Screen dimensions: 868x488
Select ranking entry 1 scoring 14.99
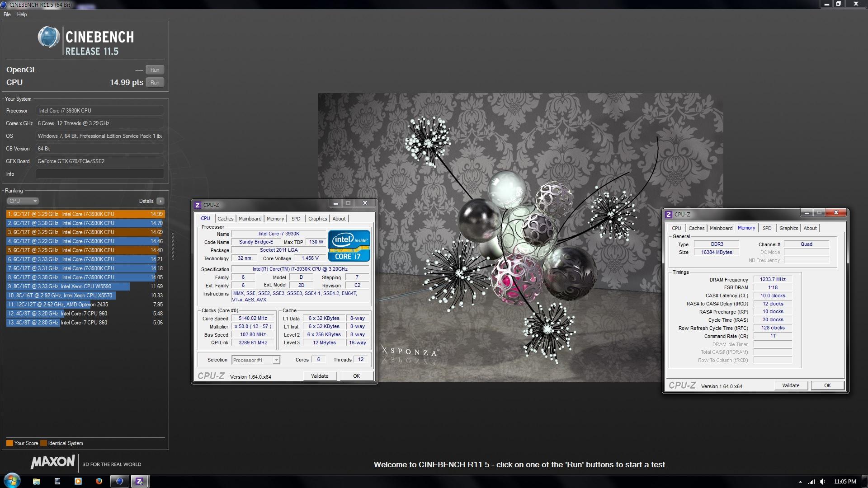(85, 214)
